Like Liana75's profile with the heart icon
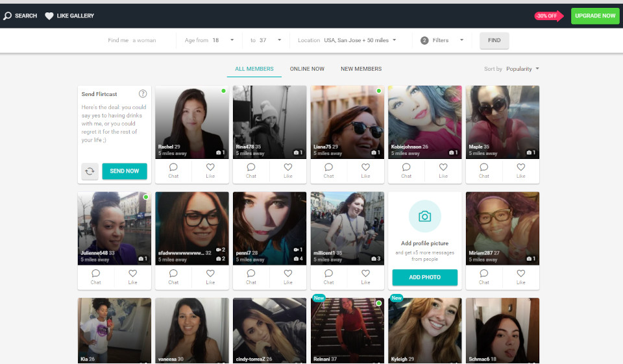Image resolution: width=623 pixels, height=364 pixels. tap(365, 167)
